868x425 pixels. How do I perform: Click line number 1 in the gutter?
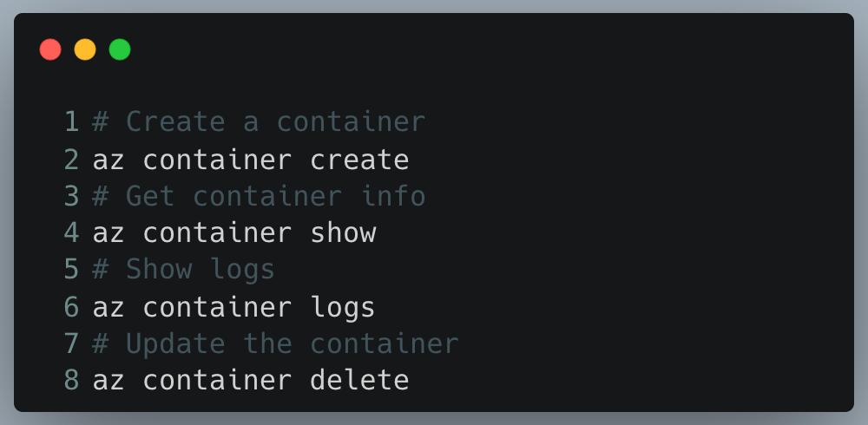pyautogui.click(x=71, y=122)
